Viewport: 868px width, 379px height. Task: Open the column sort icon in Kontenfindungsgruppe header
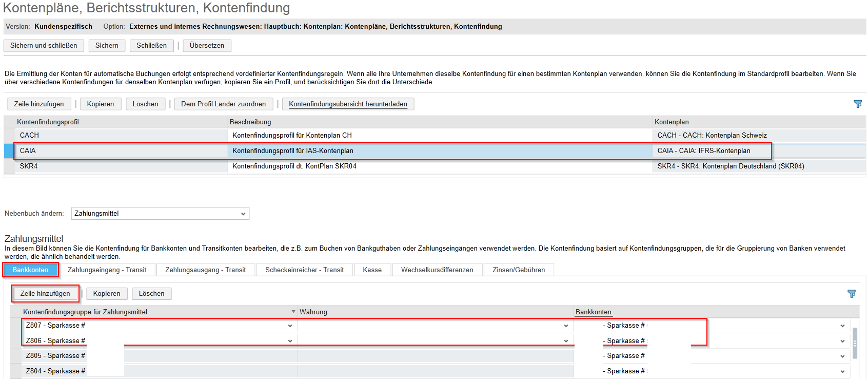[x=293, y=312]
